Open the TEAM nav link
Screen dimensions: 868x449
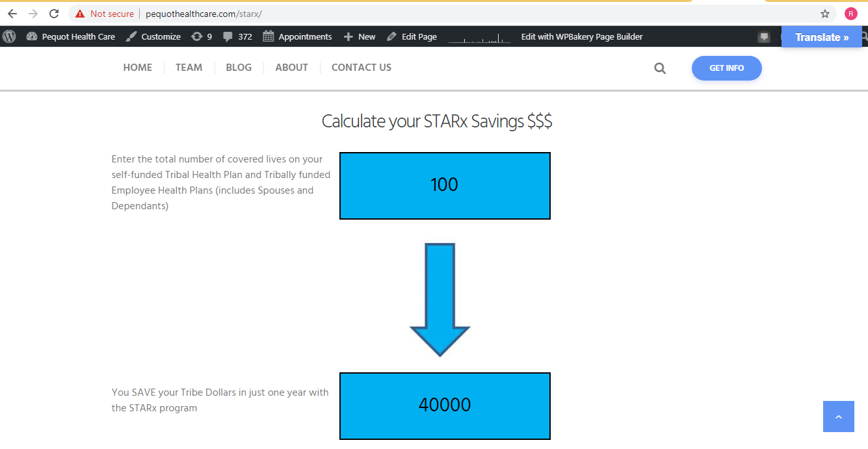[189, 68]
